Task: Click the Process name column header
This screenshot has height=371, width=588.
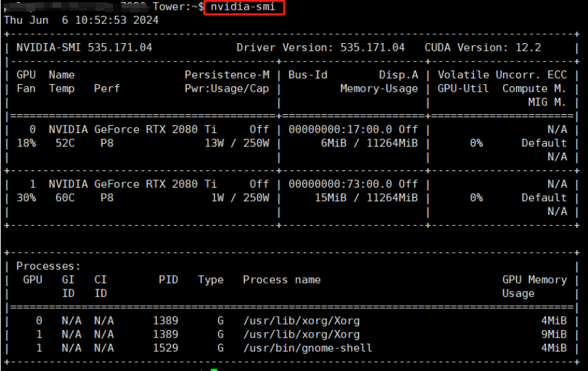Action: 282,280
